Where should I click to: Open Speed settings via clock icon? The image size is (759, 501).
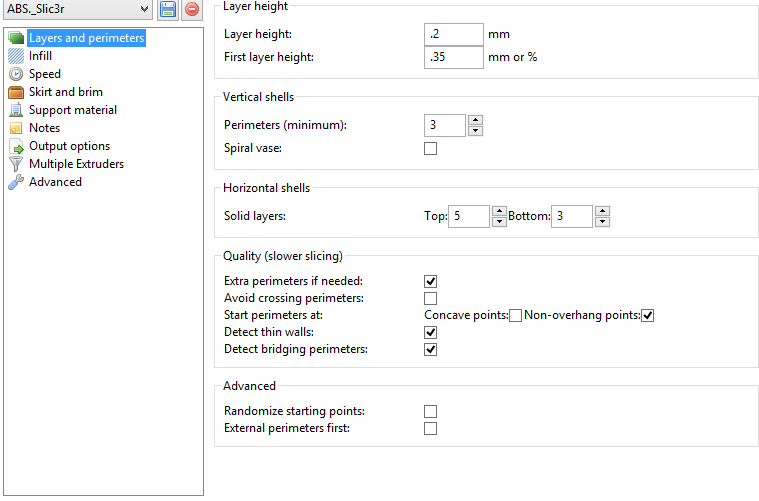pos(16,74)
